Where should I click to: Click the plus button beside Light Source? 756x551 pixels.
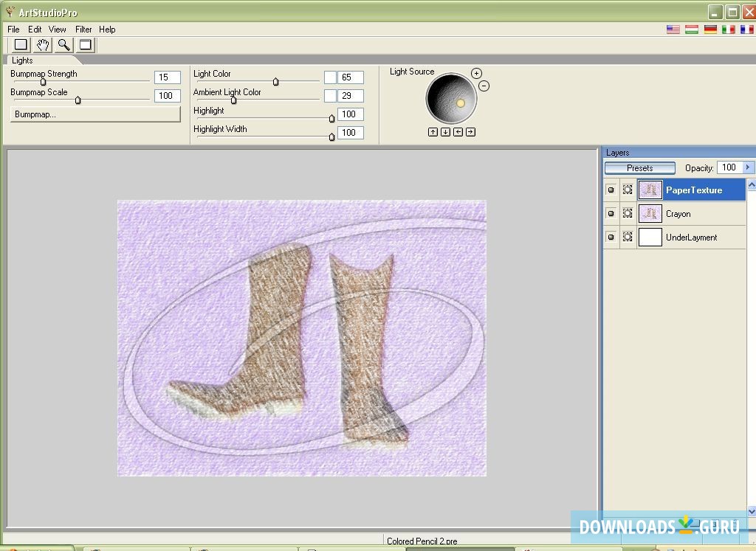pyautogui.click(x=476, y=73)
